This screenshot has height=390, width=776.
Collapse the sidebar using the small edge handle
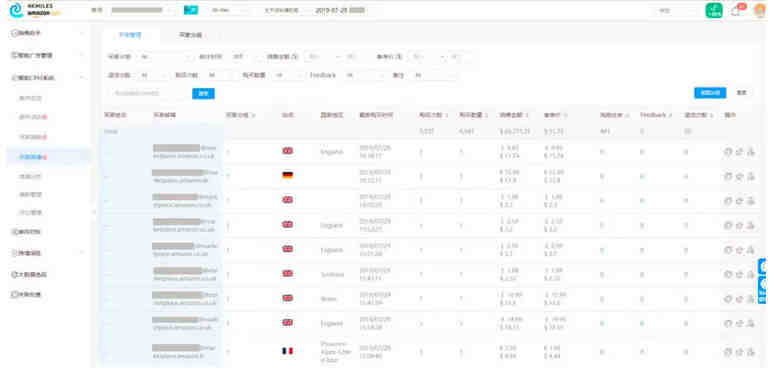(x=94, y=212)
